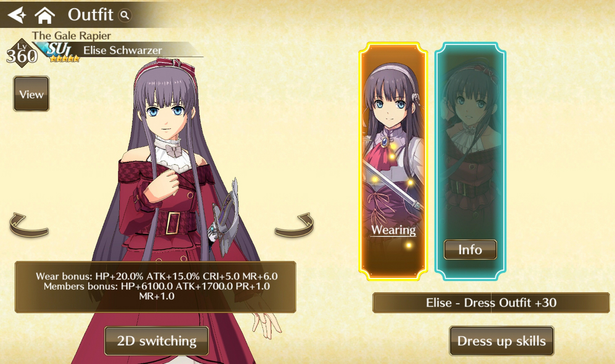The image size is (615, 364).
Task: Tap the Wearing label on orange card
Action: [x=393, y=230]
